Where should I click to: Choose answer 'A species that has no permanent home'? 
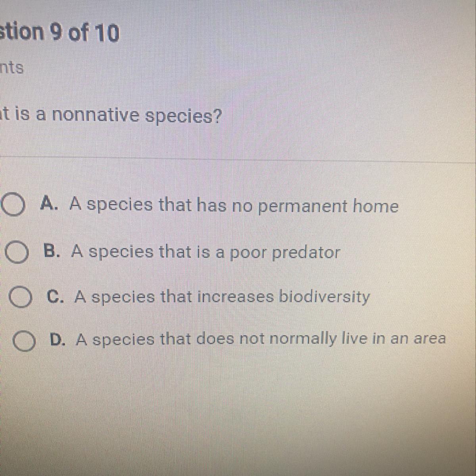[x=234, y=206]
